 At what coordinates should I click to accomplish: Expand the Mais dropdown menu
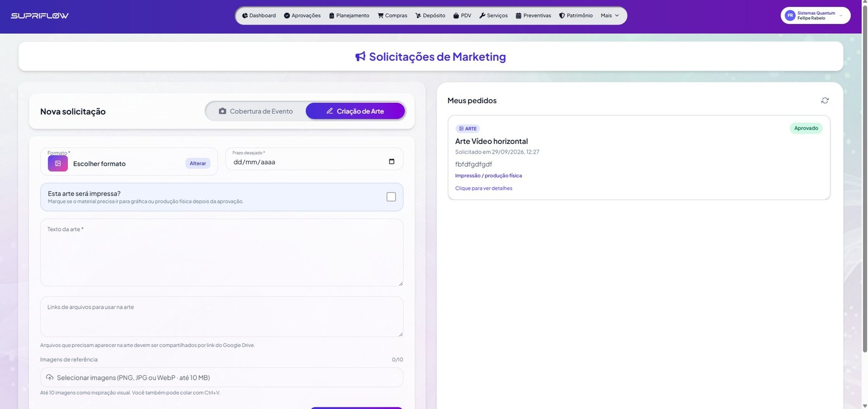pyautogui.click(x=610, y=16)
